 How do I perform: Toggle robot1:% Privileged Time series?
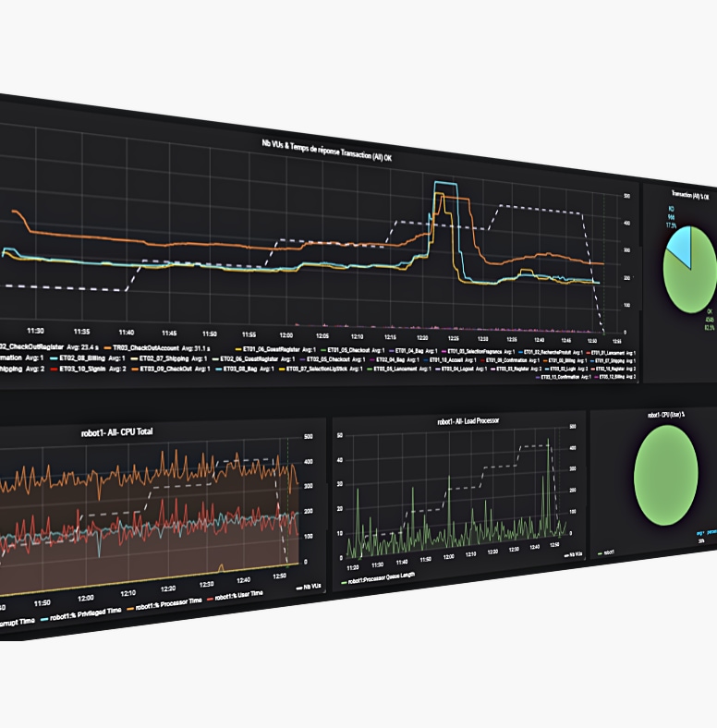coord(80,614)
